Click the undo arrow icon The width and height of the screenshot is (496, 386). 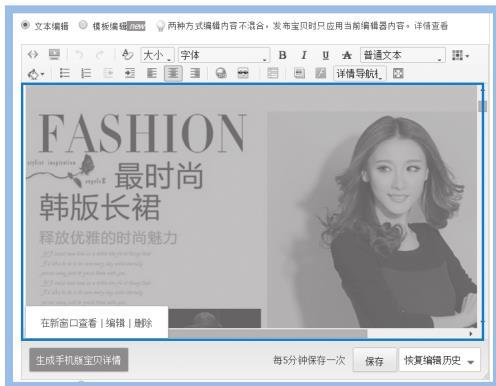[79, 55]
